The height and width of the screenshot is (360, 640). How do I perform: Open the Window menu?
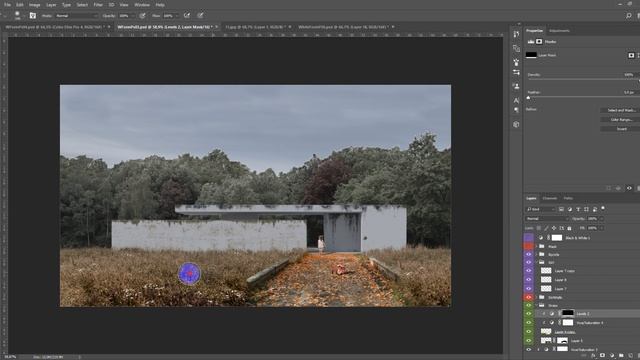click(142, 5)
